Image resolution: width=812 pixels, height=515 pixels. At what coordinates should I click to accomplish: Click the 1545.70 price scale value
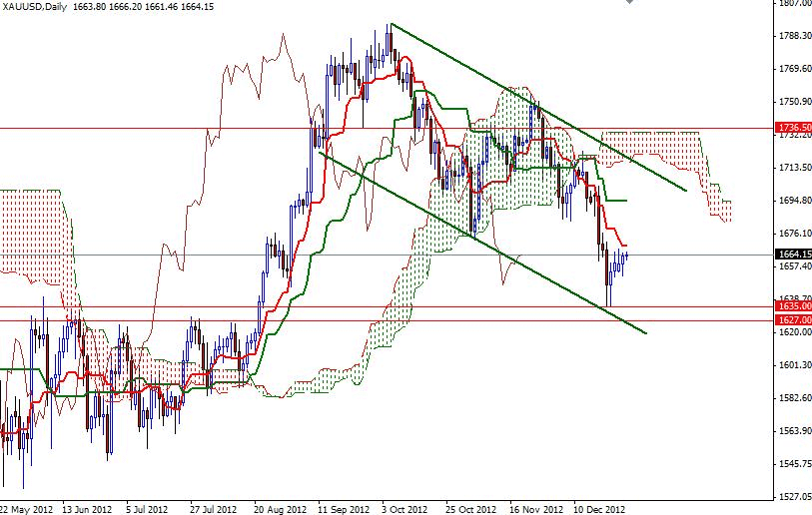click(795, 464)
